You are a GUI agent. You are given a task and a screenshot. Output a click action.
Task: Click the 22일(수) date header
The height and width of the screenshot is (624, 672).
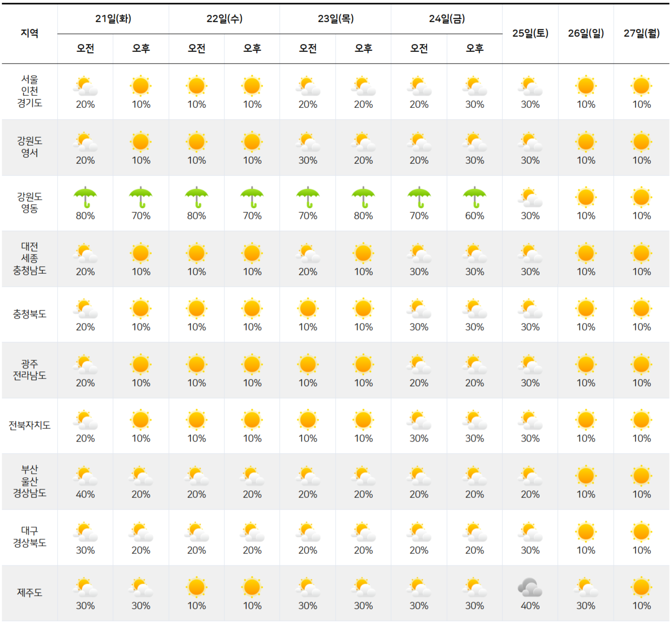coord(225,19)
